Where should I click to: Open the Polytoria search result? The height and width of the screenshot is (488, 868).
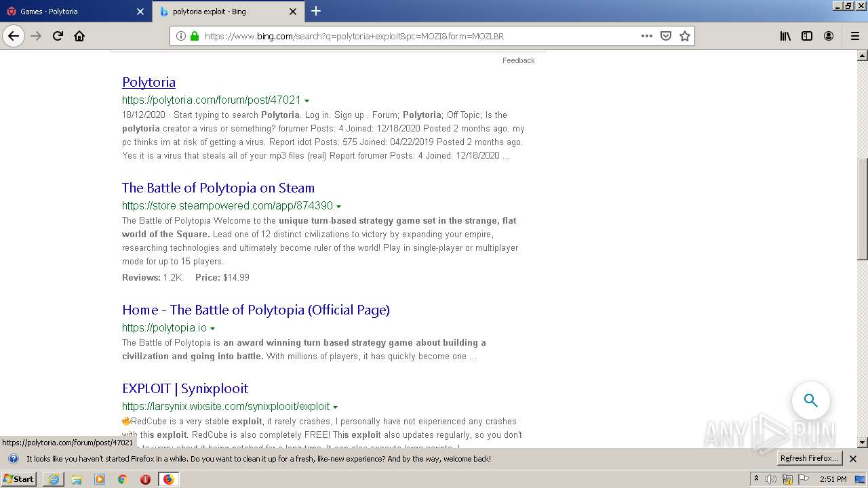[149, 82]
